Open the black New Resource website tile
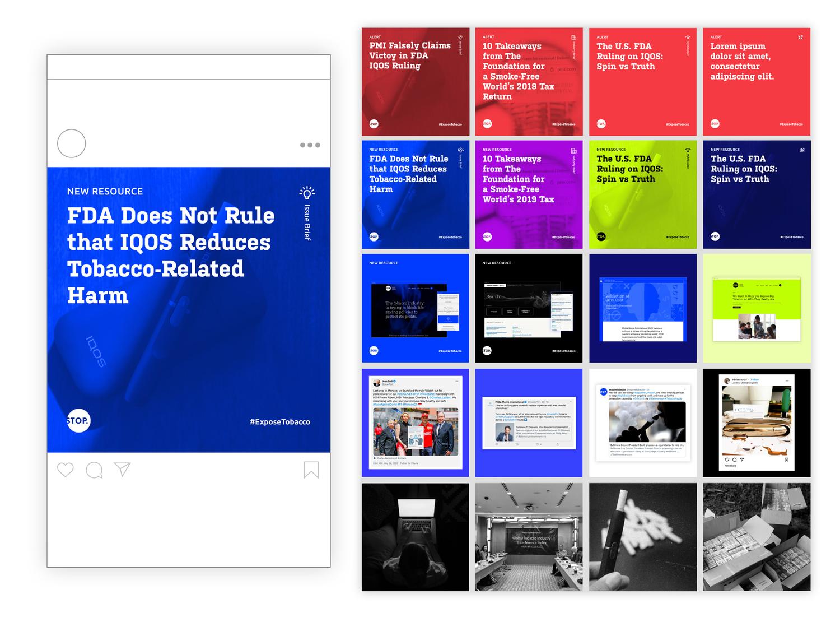 click(x=529, y=308)
